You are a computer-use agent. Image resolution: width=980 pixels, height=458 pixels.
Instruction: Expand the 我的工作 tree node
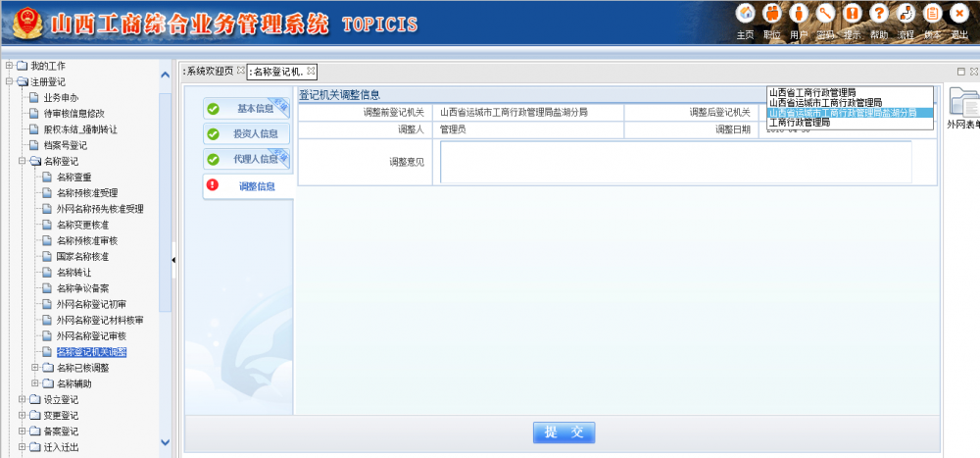9,65
